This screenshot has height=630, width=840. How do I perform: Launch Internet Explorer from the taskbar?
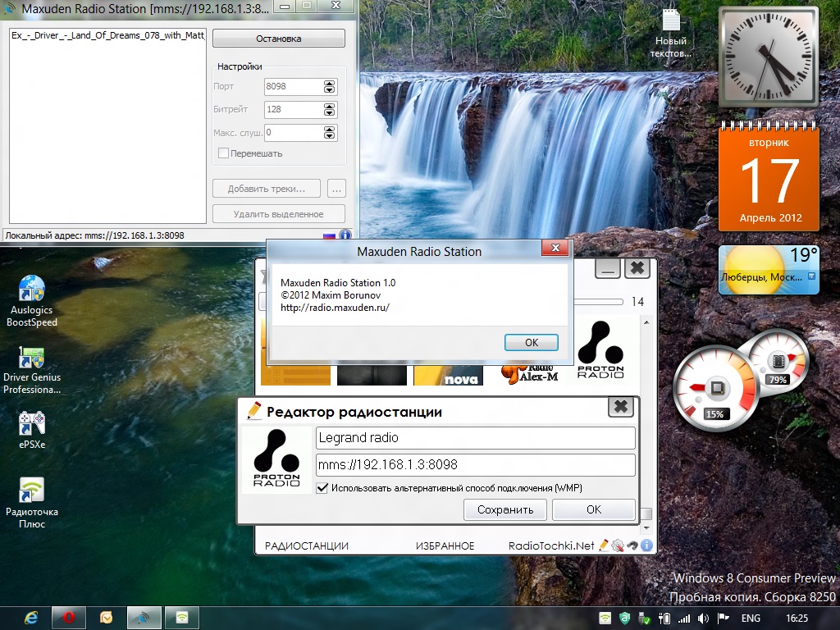click(31, 619)
